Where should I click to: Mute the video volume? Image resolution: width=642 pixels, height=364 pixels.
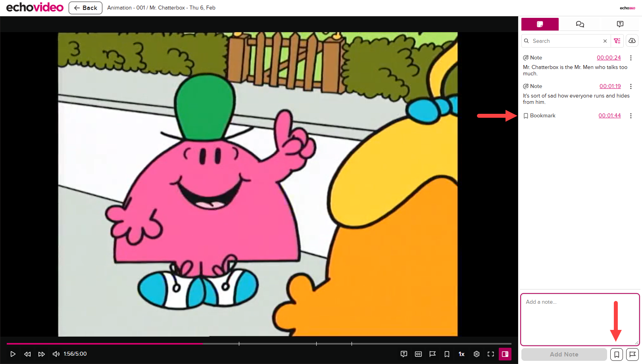tap(56, 354)
